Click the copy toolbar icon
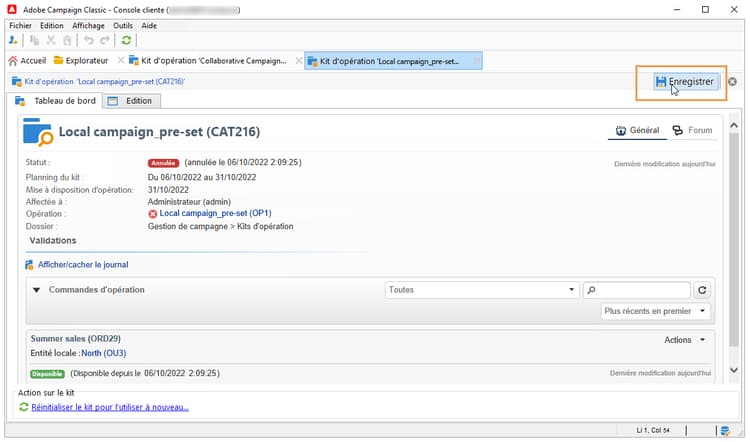This screenshot has width=750, height=442. click(x=34, y=40)
